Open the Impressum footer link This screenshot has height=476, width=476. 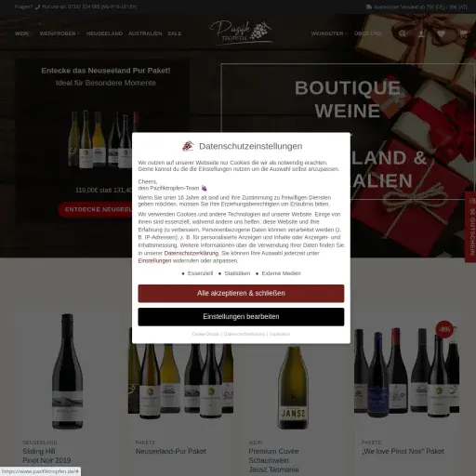tap(280, 334)
